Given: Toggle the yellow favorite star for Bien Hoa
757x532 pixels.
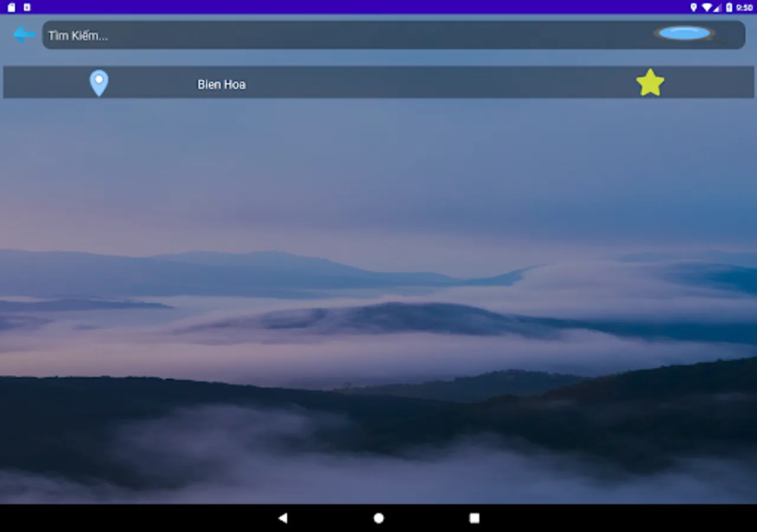Looking at the screenshot, I should 650,83.
